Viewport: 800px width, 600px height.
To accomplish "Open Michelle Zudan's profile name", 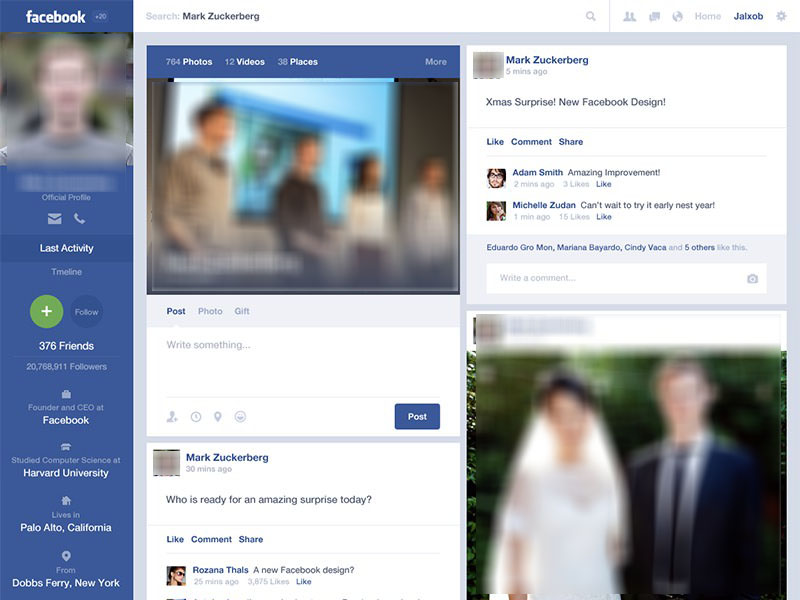I will coord(544,205).
